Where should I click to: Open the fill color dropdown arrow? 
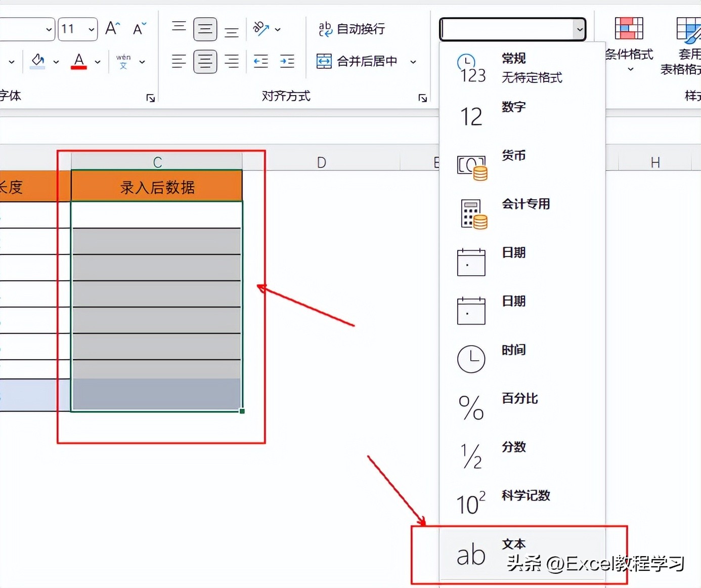click(56, 61)
